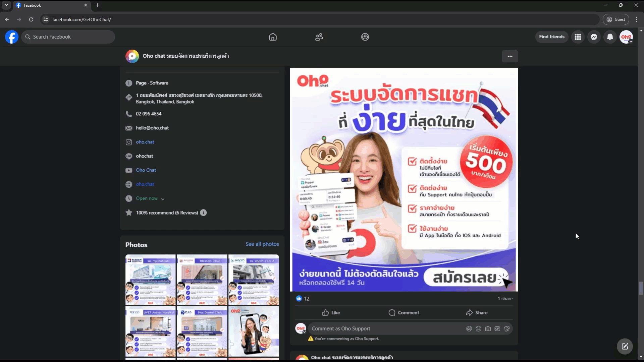Select the Facebook browser tab
The height and width of the screenshot is (362, 644).
[52, 5]
